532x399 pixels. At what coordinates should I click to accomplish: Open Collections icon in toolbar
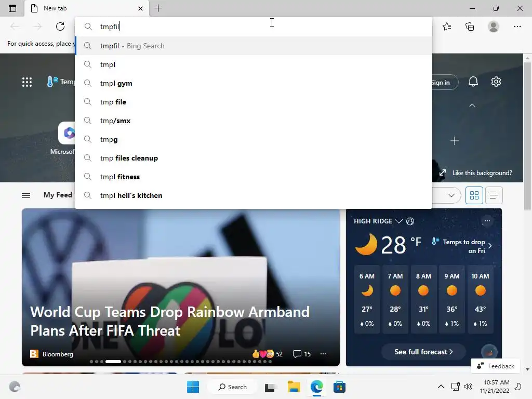(470, 26)
